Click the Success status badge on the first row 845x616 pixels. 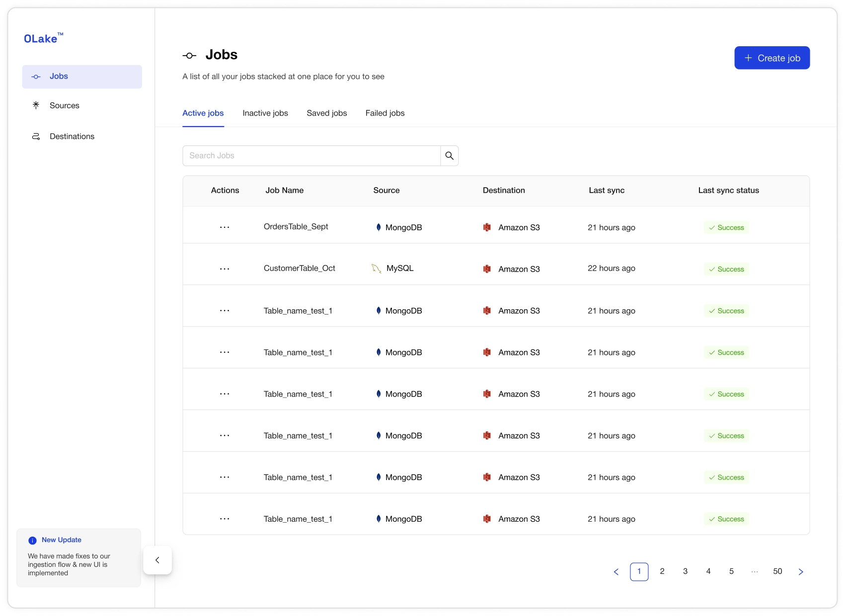coord(726,227)
